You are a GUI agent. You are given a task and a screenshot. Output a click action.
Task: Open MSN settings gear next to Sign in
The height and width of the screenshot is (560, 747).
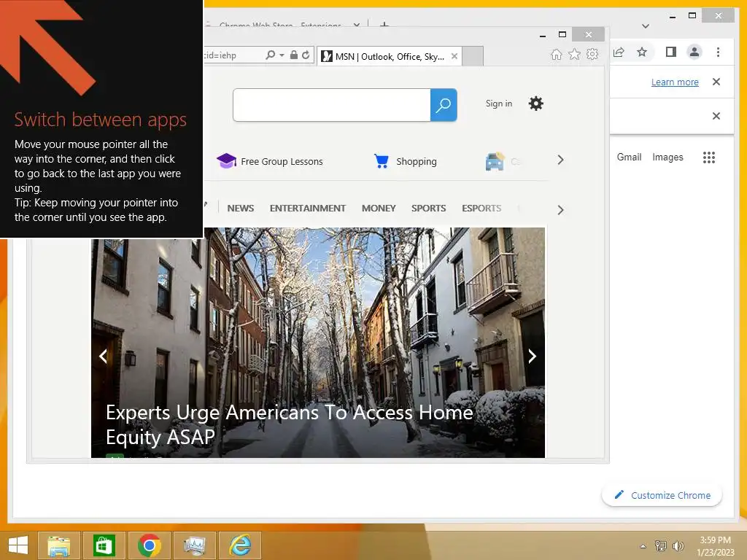tap(536, 104)
